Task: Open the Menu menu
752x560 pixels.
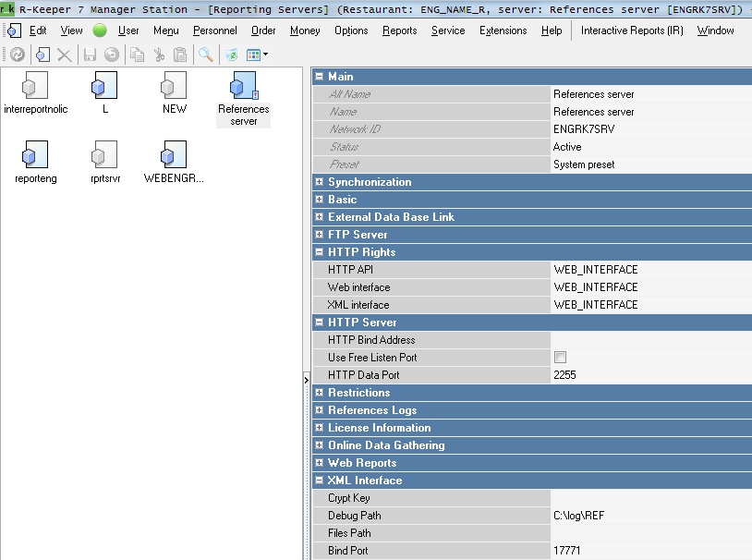Action: point(166,30)
